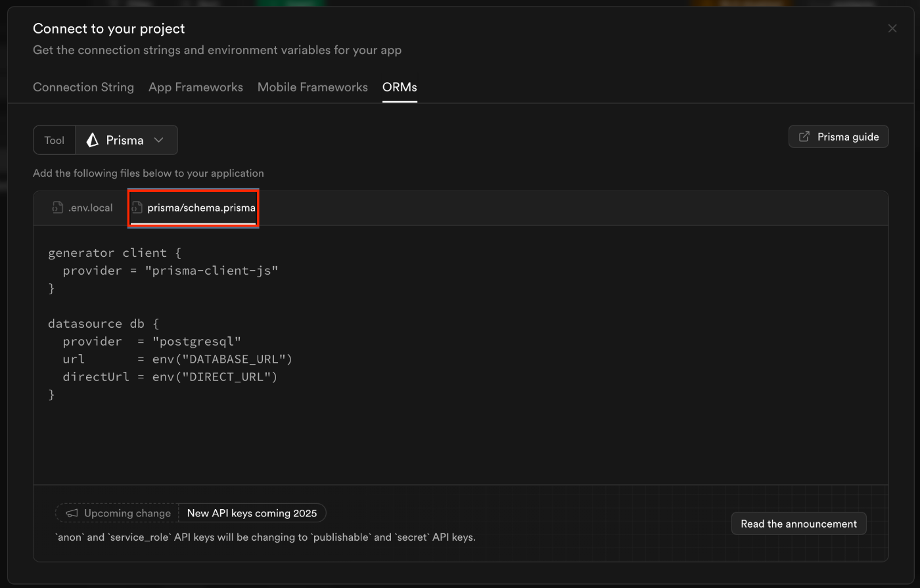Click the generator client line in code
Viewport: 920px width, 588px height.
114,252
